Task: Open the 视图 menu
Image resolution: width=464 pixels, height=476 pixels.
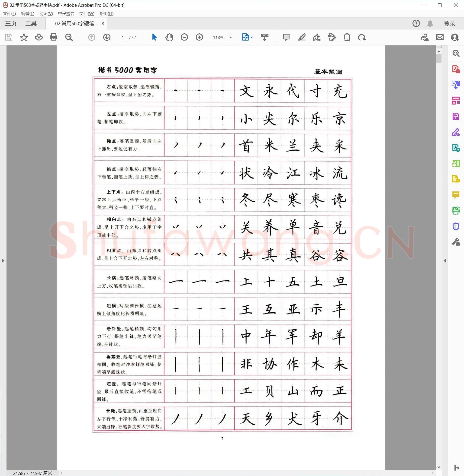Action: pyautogui.click(x=45, y=14)
